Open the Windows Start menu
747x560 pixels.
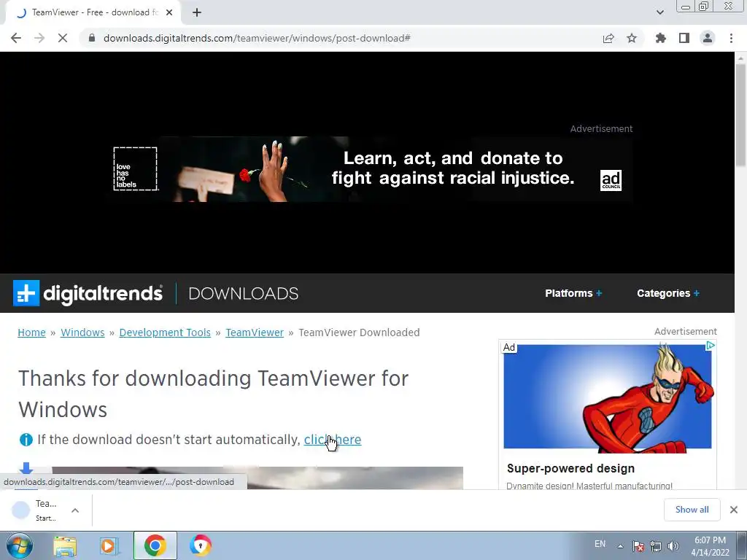point(18,545)
